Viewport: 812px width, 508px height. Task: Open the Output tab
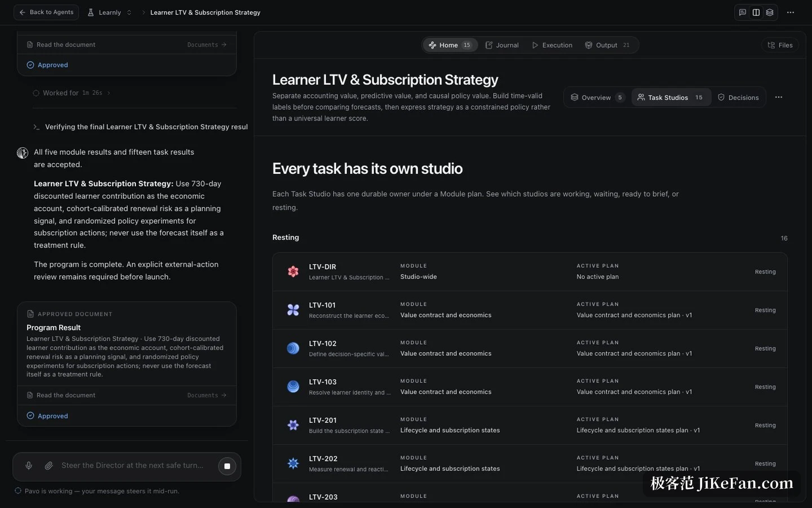coord(607,45)
